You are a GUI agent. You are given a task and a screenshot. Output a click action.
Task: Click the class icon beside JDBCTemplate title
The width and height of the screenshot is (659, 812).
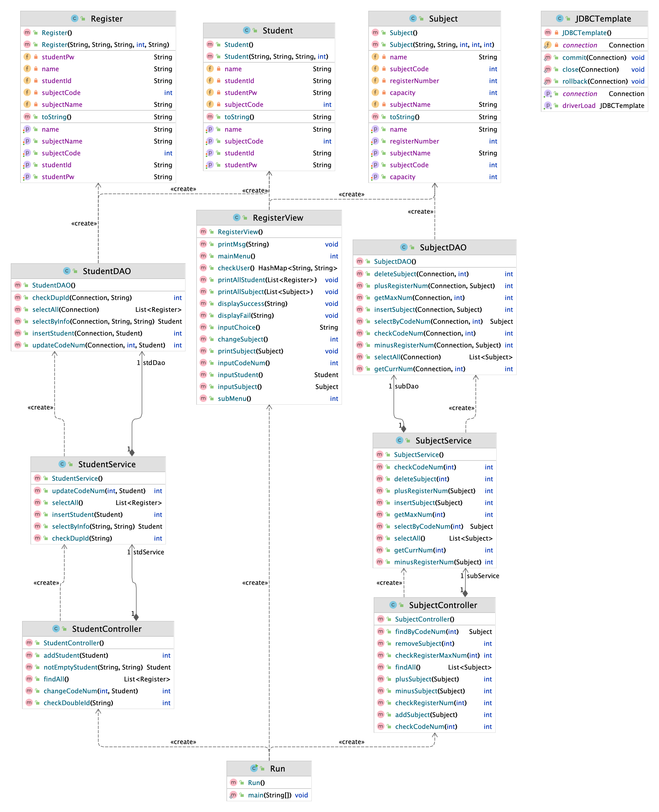click(559, 18)
